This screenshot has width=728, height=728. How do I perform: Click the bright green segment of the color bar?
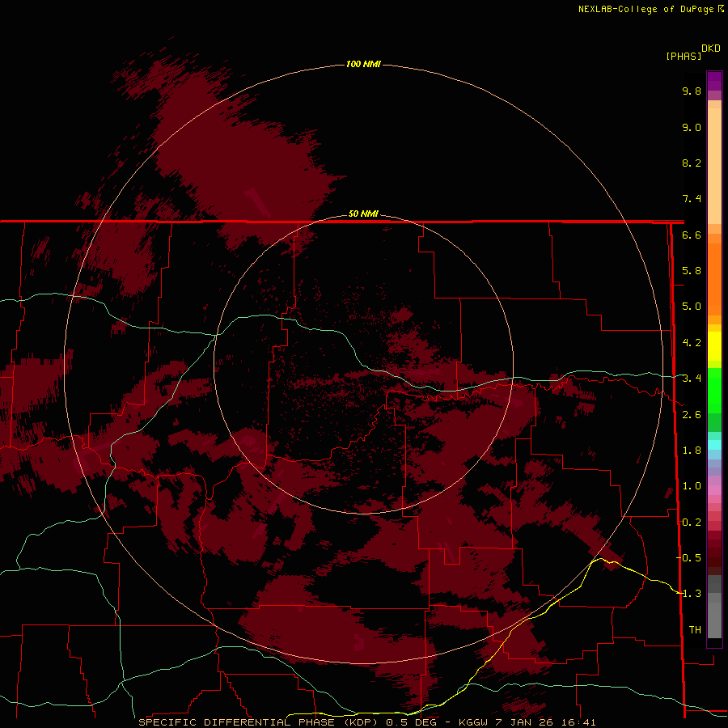coord(714,390)
